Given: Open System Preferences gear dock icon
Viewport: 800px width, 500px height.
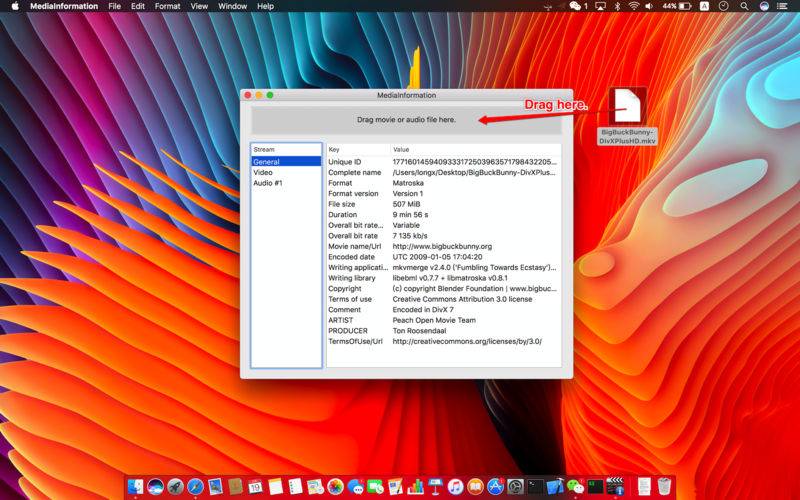Looking at the screenshot, I should pos(515,486).
